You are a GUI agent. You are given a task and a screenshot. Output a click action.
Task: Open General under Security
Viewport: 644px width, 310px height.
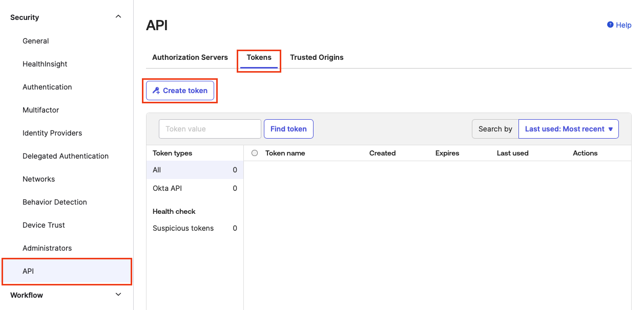tap(36, 41)
